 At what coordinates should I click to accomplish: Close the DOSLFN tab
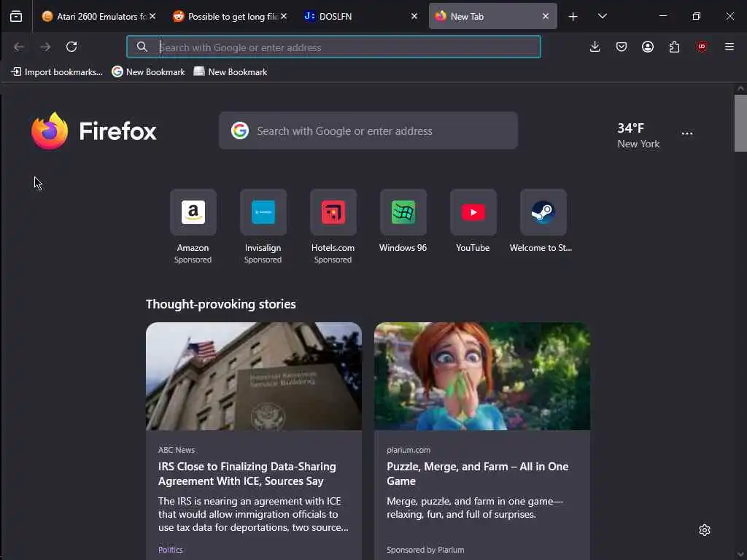click(x=414, y=16)
